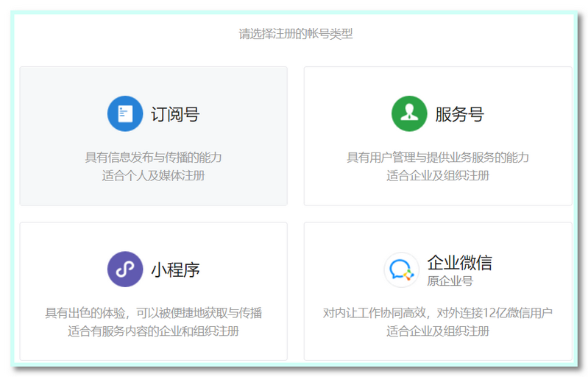This screenshot has width=588, height=377.
Task: Click text 具有出色的体验，可以被便捷地获取与传播
Action: 153,313
